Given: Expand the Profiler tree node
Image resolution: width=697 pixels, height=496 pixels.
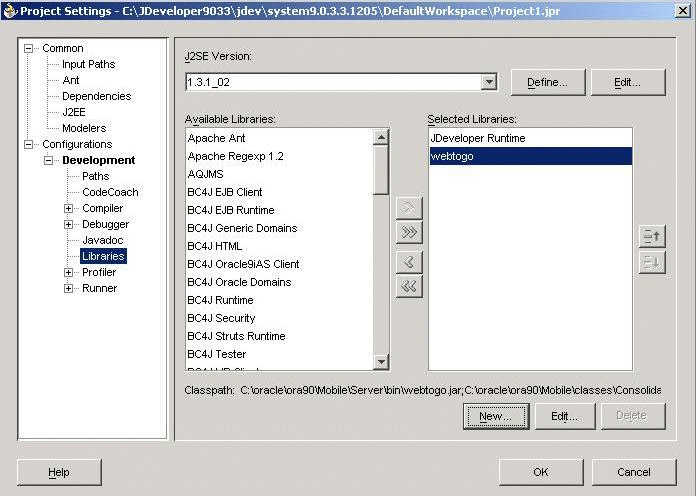Looking at the screenshot, I should coord(68,272).
